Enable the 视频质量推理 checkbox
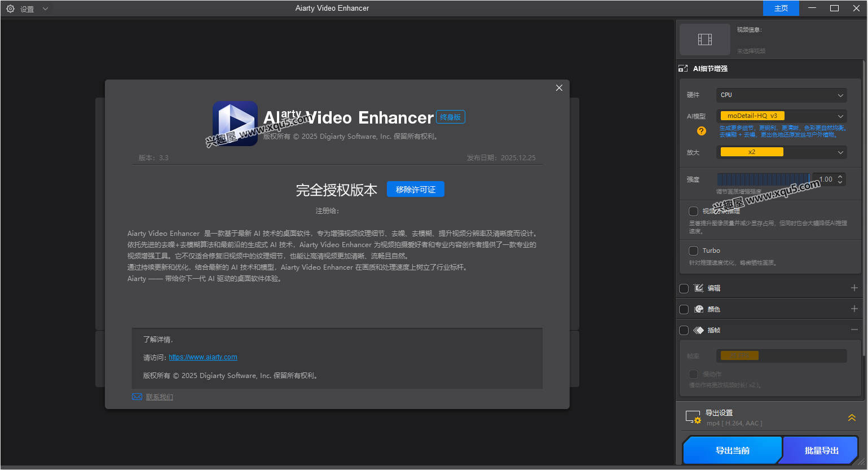Viewport: 868px width, 470px height. click(693, 211)
